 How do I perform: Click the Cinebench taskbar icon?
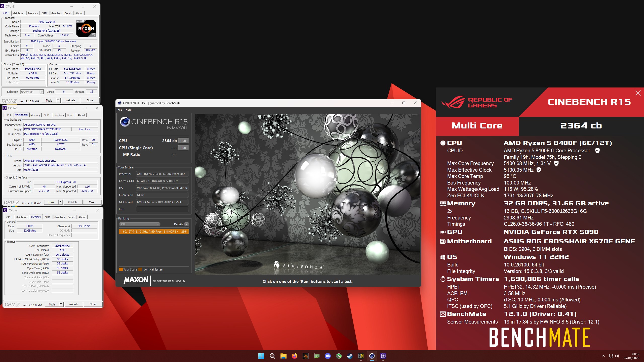click(x=372, y=356)
